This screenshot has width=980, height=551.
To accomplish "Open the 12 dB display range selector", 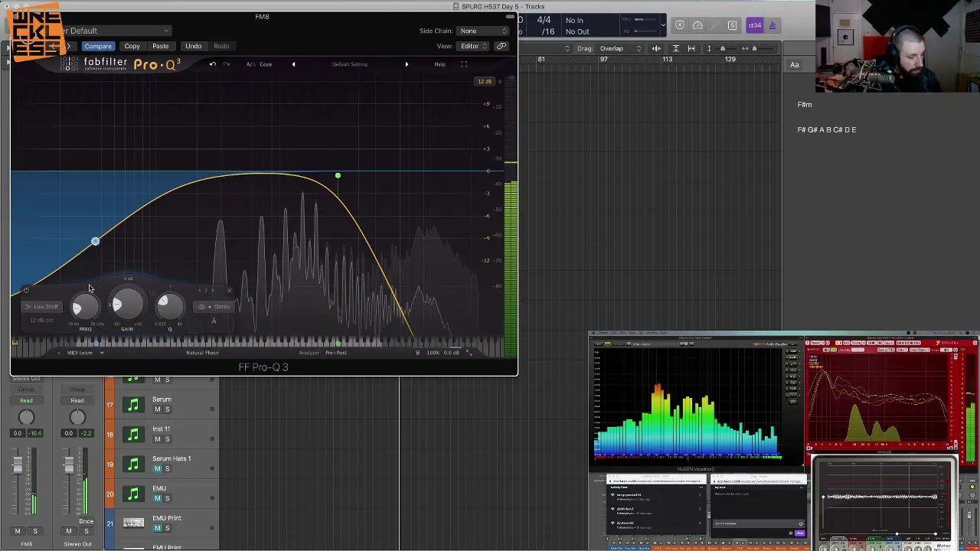I will pyautogui.click(x=485, y=81).
